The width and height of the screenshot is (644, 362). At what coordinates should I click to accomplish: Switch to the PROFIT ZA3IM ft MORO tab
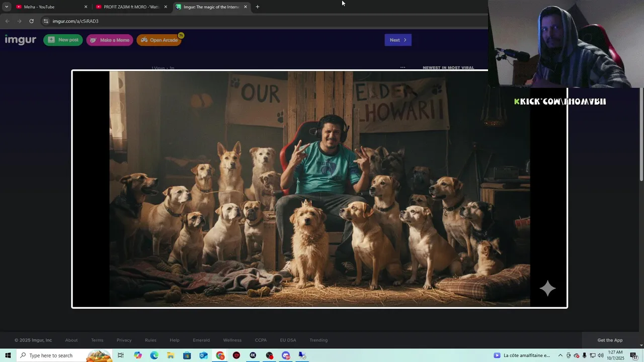point(131,7)
